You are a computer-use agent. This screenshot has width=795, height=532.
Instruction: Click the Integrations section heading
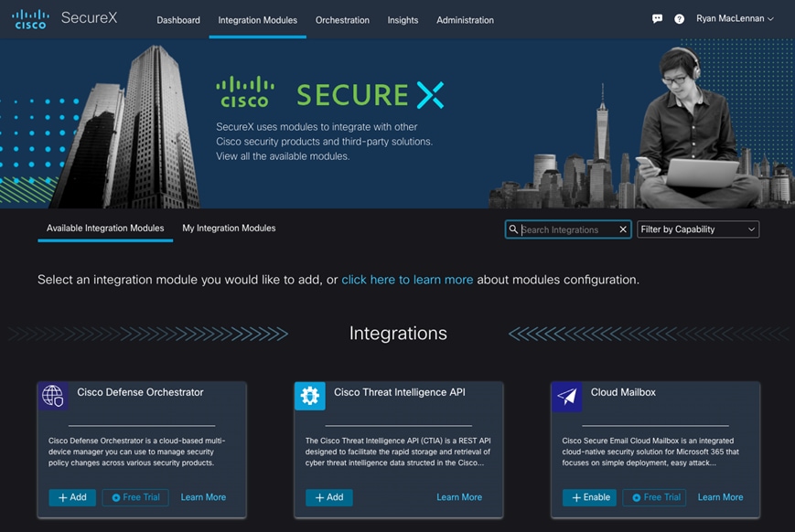pyautogui.click(x=398, y=334)
